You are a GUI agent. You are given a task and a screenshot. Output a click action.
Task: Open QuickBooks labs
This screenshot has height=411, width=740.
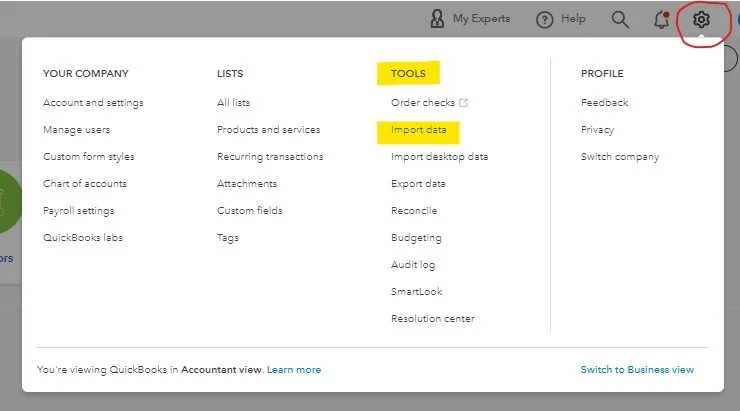coord(83,237)
